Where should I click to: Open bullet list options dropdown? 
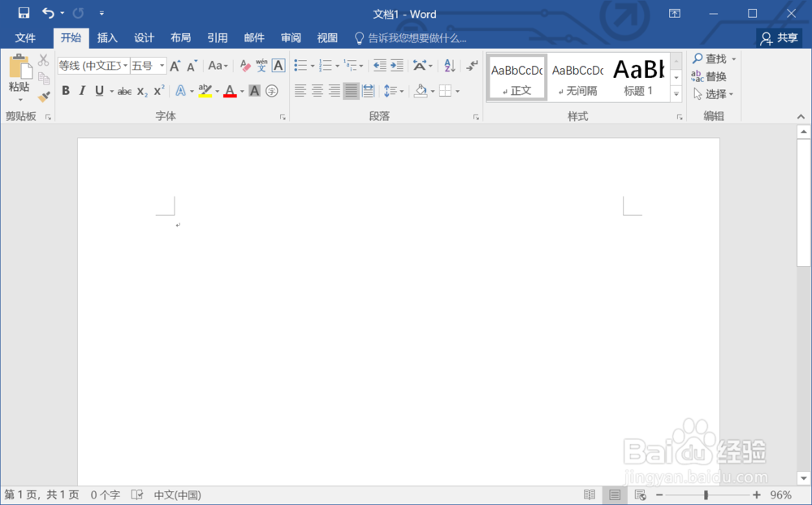coord(313,67)
